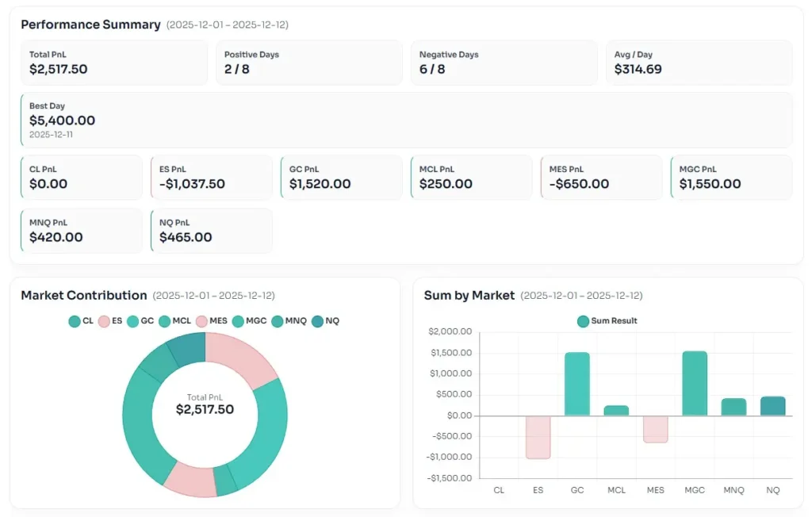This screenshot has height=517, width=812.
Task: Select the Avg / Day card
Action: [699, 63]
